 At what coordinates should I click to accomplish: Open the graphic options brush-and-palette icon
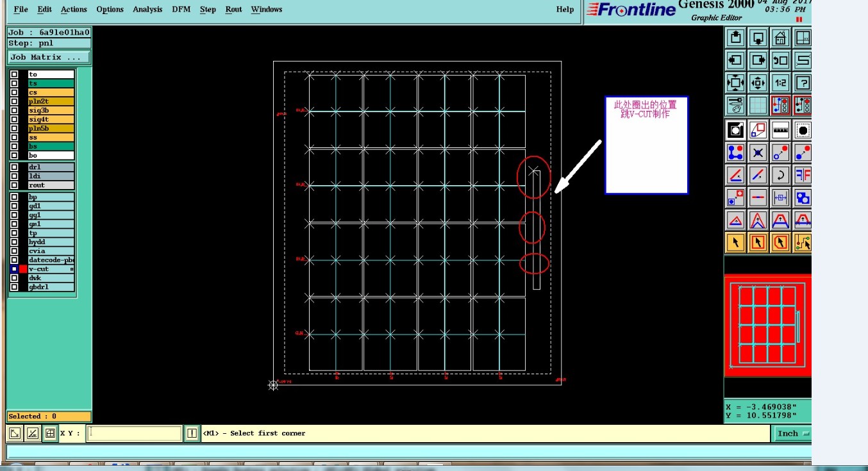tap(735, 105)
